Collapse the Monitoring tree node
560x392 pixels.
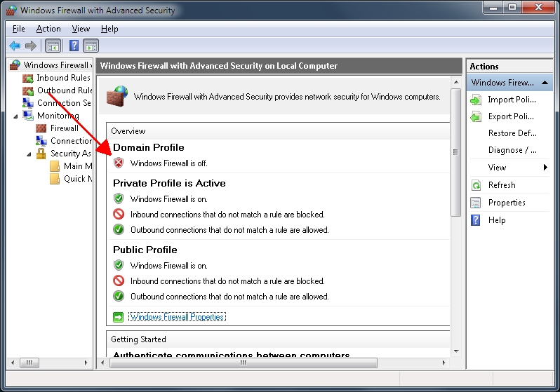pyautogui.click(x=15, y=116)
